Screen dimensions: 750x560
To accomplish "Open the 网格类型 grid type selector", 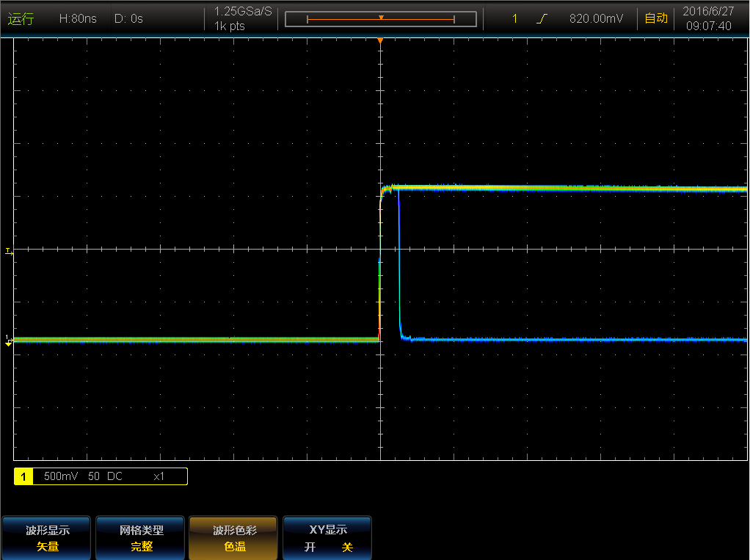I will click(x=142, y=538).
